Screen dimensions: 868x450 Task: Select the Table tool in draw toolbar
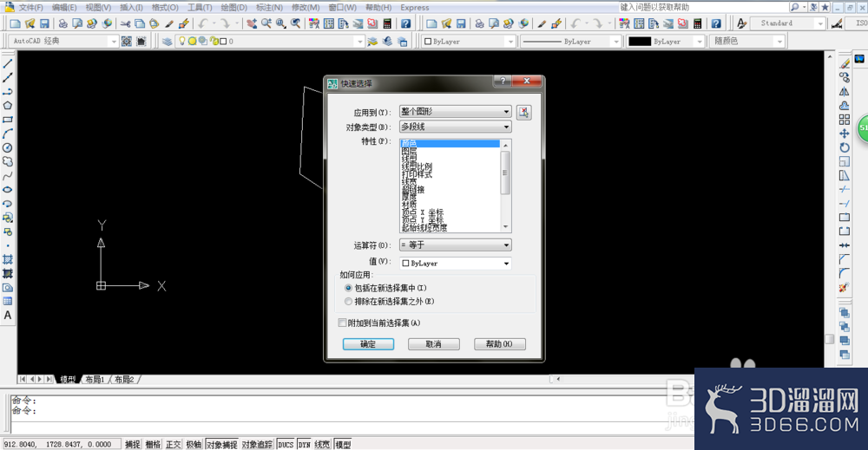8,301
